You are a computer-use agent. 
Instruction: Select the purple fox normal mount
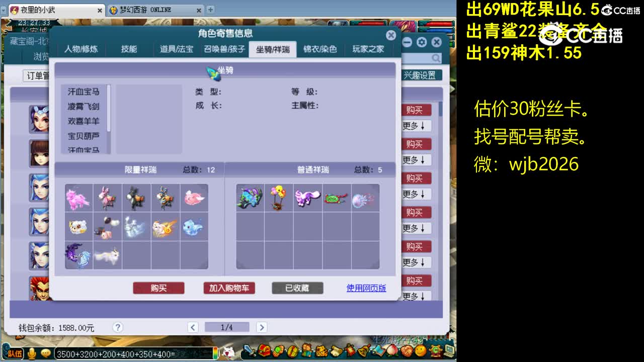[x=307, y=198]
